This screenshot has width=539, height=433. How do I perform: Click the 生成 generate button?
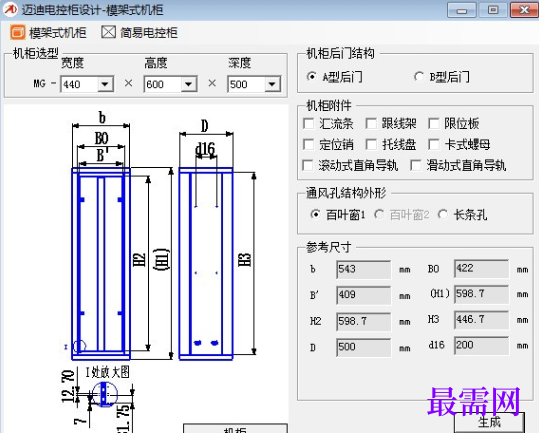pyautogui.click(x=489, y=422)
